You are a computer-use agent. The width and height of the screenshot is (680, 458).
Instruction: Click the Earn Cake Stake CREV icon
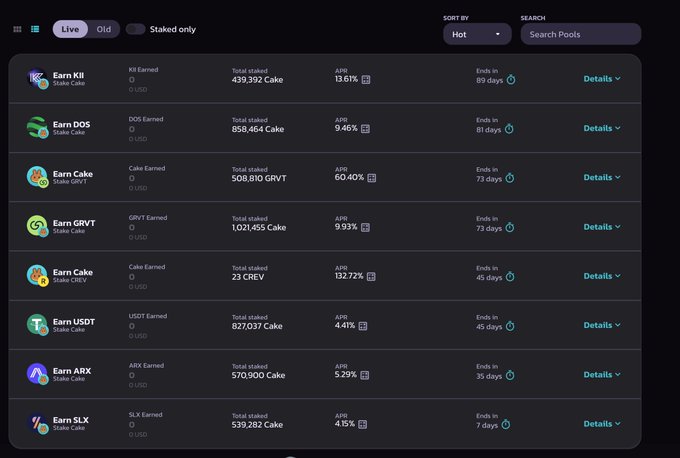tap(37, 275)
